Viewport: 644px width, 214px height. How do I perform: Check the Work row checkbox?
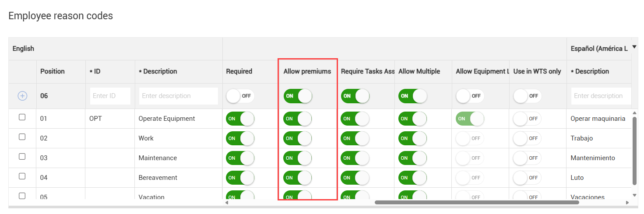coord(22,137)
